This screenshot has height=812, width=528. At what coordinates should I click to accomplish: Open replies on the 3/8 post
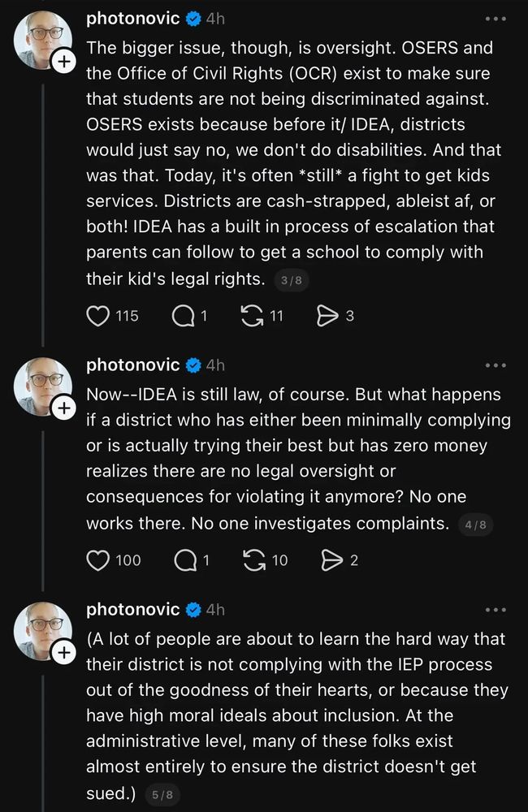[x=184, y=316]
